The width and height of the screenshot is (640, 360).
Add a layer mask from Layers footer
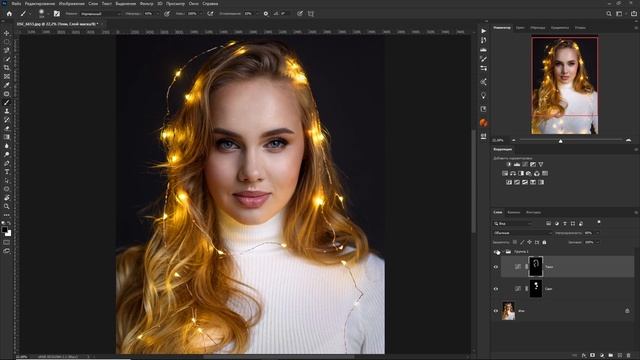point(593,356)
